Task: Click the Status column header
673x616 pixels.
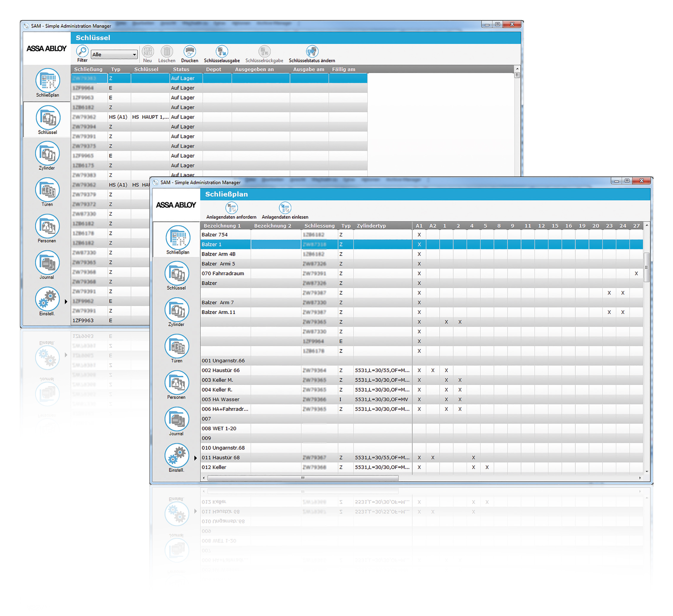Action: pos(181,69)
